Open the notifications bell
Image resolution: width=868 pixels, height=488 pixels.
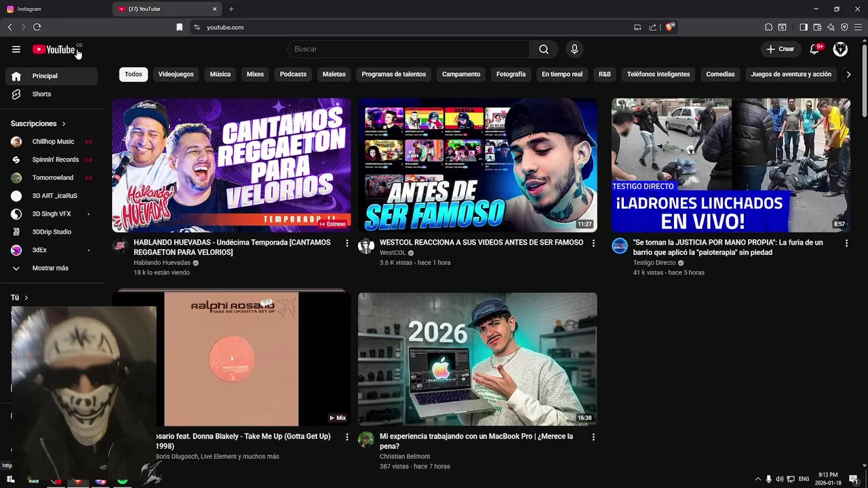[x=815, y=49]
